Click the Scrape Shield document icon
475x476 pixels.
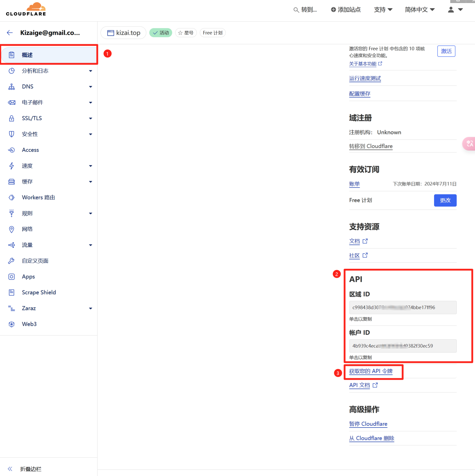(x=11, y=292)
